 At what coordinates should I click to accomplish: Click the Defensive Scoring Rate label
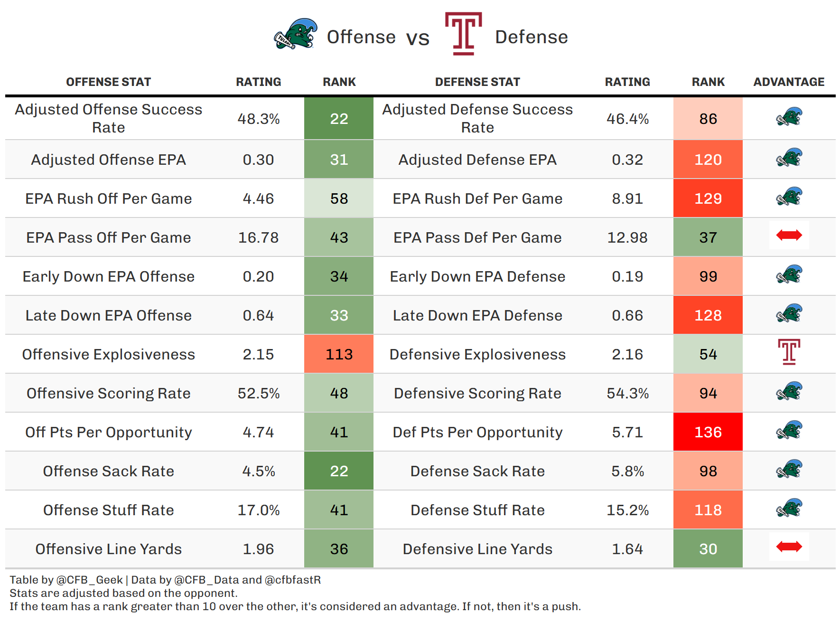tap(477, 393)
